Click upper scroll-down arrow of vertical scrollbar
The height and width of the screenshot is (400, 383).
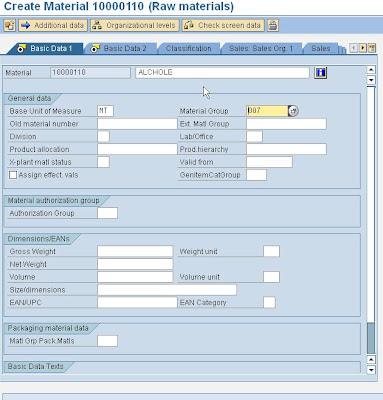click(371, 80)
